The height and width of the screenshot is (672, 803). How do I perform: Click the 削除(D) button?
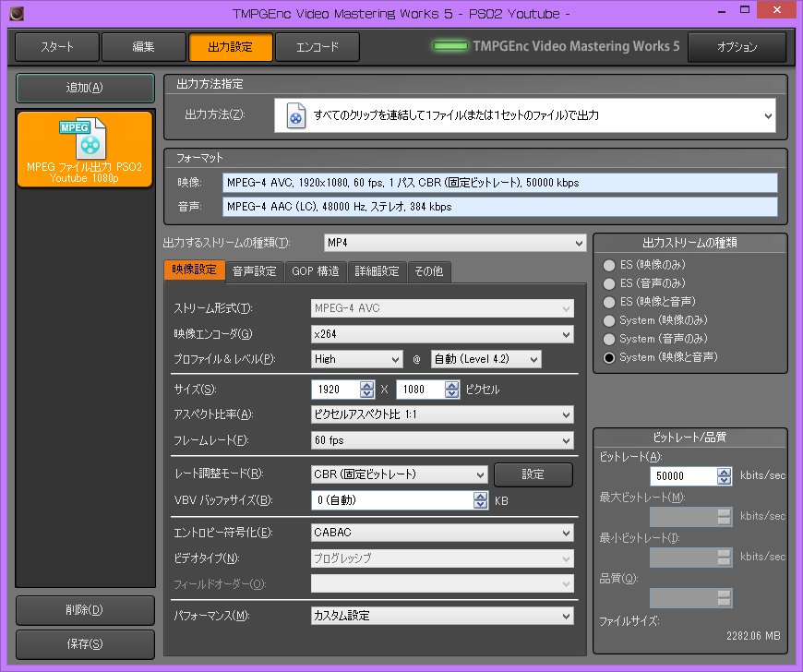coord(85,610)
